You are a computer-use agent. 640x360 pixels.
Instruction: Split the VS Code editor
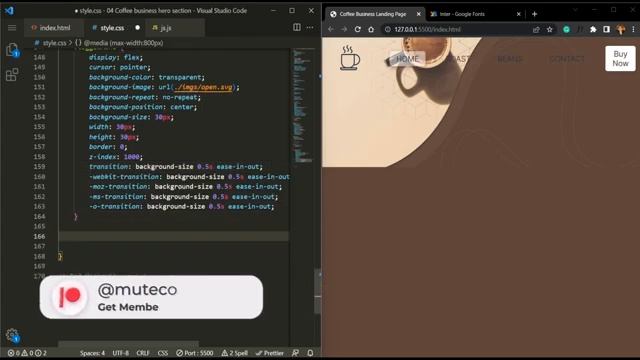click(297, 27)
